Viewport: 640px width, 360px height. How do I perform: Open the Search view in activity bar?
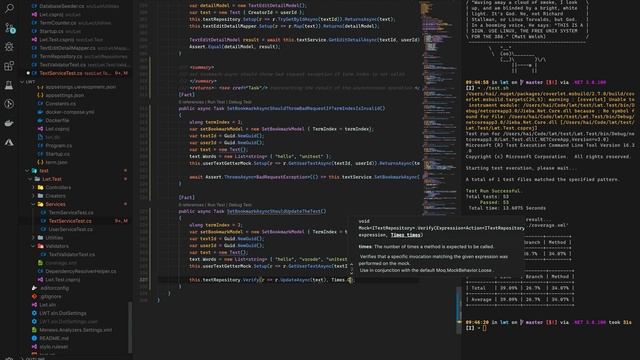pos(9,8)
